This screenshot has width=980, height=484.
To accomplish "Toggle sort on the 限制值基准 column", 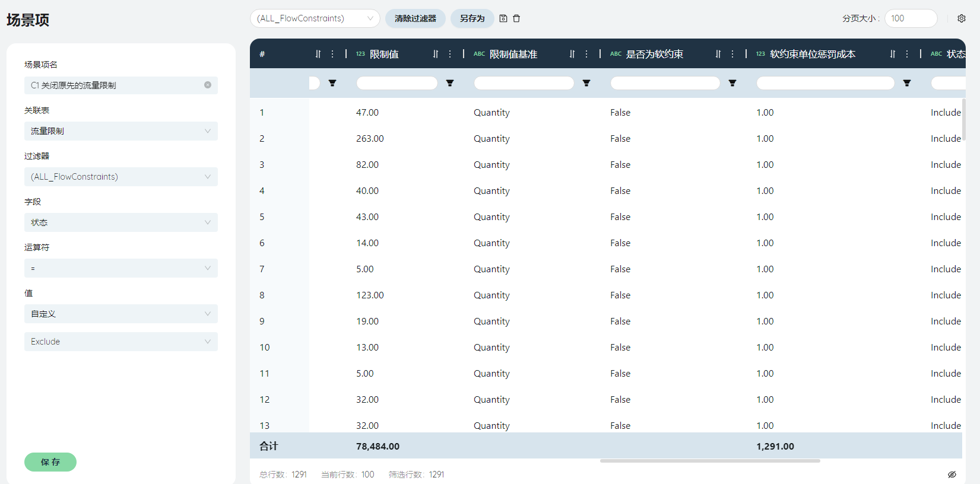I will click(572, 54).
